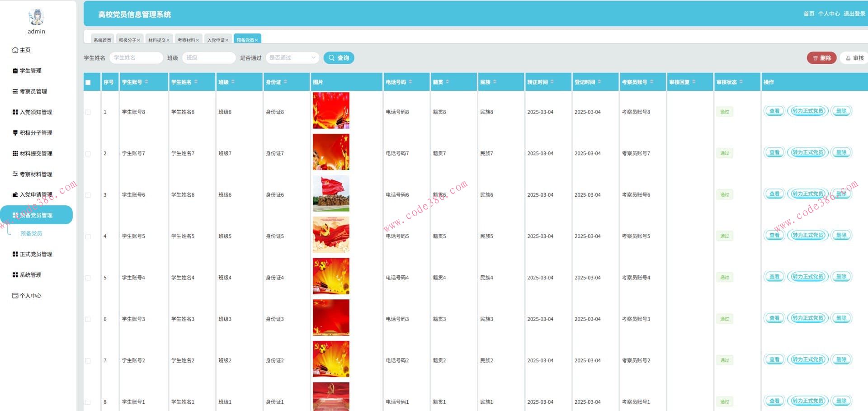
Task: Switch to the 考察材料 tab
Action: pyautogui.click(x=186, y=40)
